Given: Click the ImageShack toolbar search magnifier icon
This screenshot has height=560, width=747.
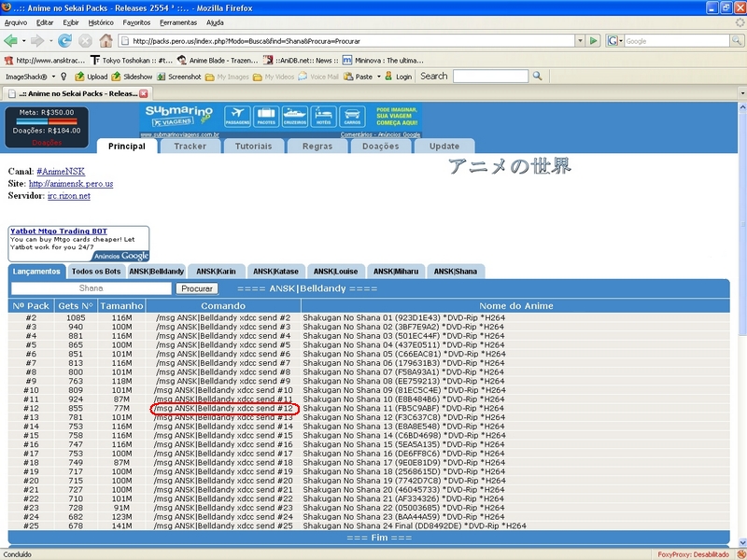Looking at the screenshot, I should point(538,77).
